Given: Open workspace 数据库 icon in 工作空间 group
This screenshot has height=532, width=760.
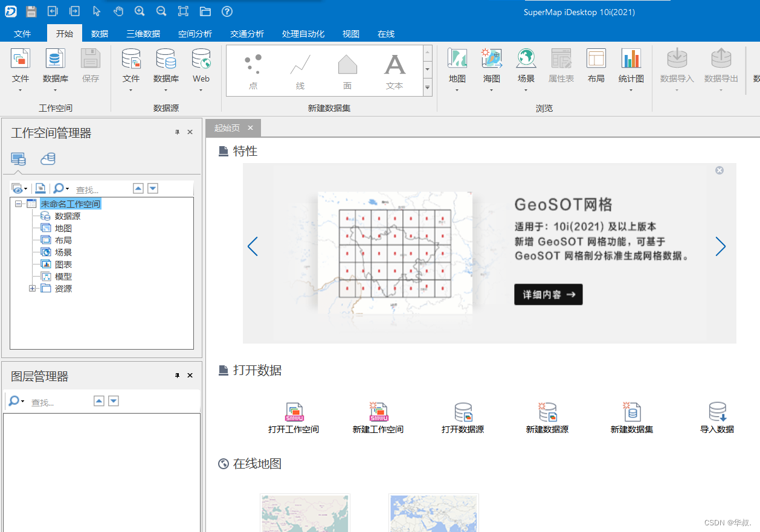Looking at the screenshot, I should point(55,59).
